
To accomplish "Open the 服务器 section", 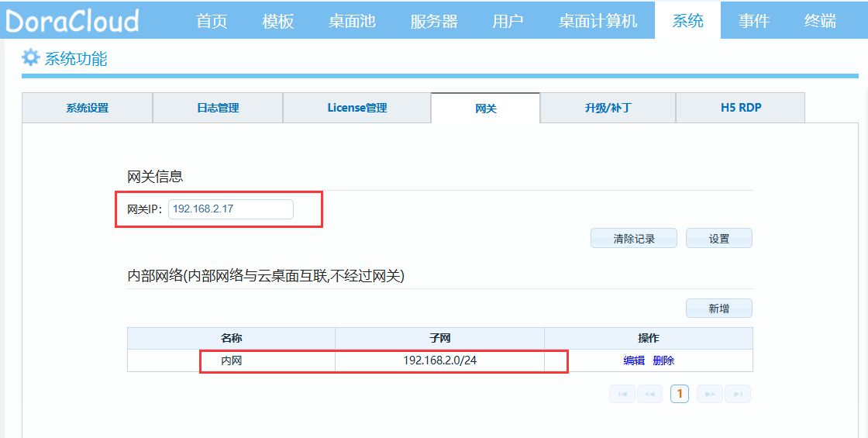I will [x=434, y=21].
